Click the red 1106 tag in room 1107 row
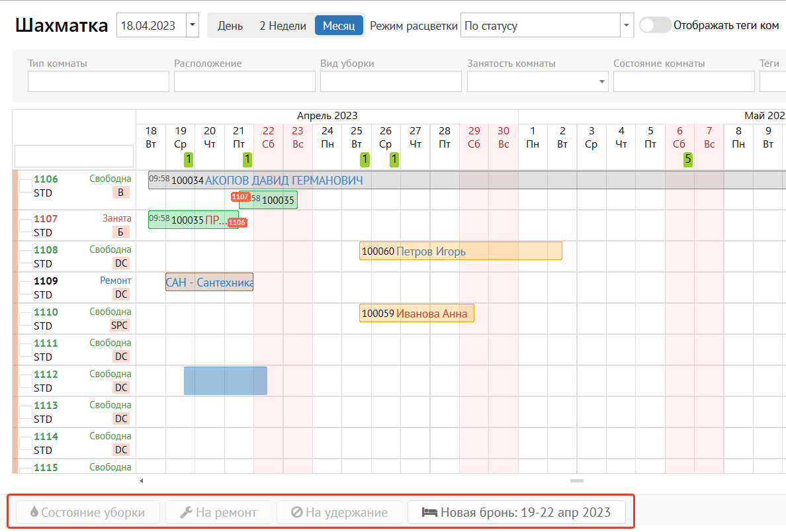786x532 pixels. pyautogui.click(x=237, y=222)
